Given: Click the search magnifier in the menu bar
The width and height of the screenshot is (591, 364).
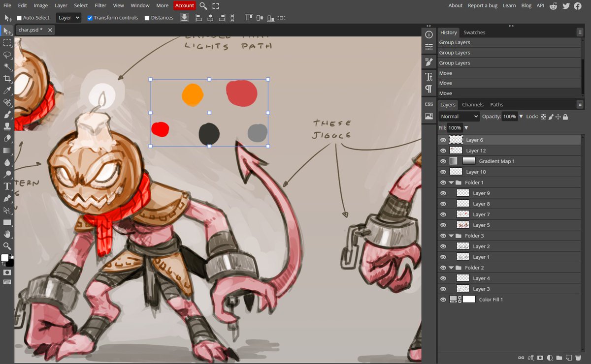Looking at the screenshot, I should 203,6.
